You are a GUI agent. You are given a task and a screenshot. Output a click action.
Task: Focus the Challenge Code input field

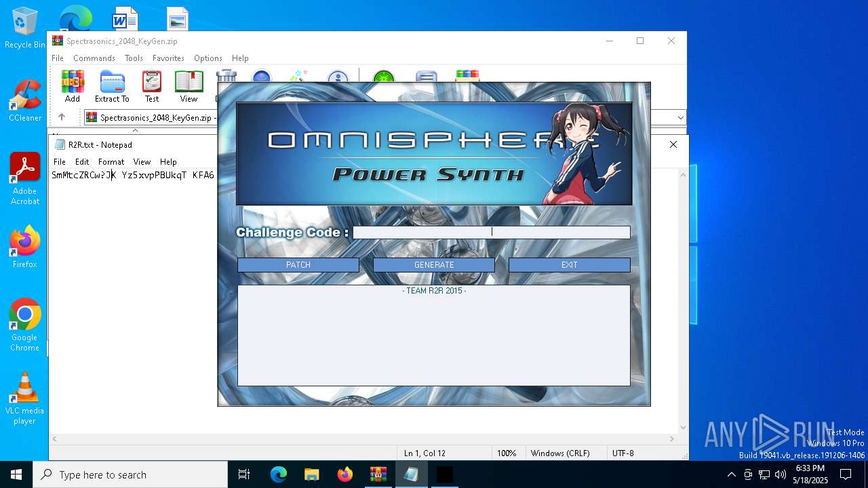tap(492, 232)
